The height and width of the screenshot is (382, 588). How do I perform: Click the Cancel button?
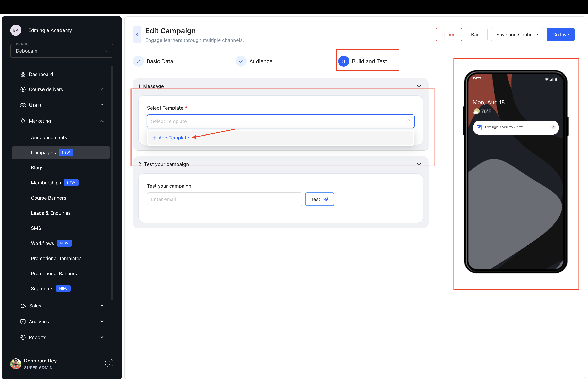coord(449,35)
